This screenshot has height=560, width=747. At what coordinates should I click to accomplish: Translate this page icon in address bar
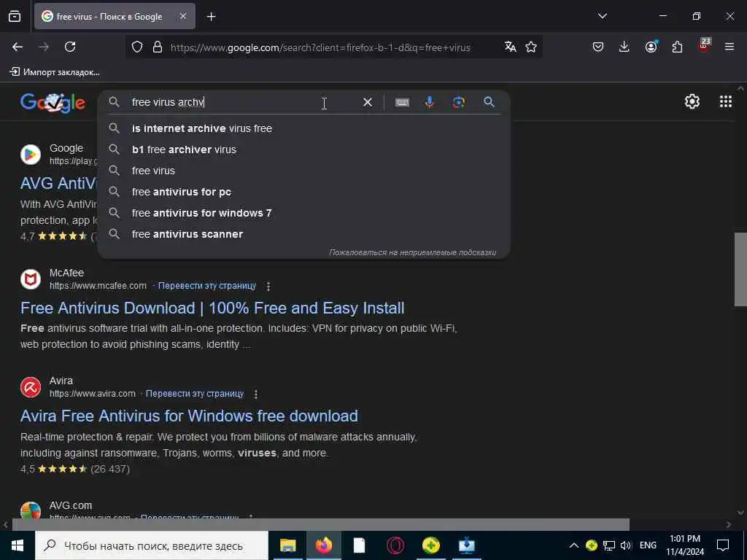pos(510,47)
